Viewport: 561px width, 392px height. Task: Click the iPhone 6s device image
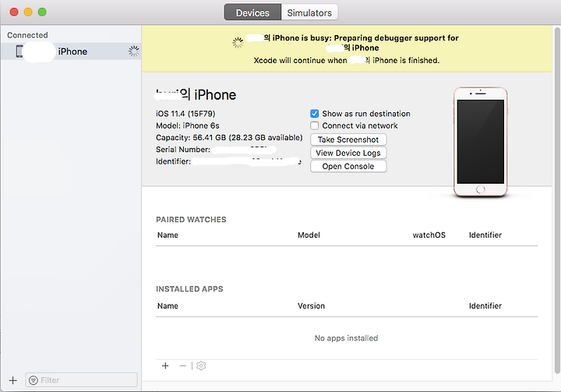(x=481, y=142)
